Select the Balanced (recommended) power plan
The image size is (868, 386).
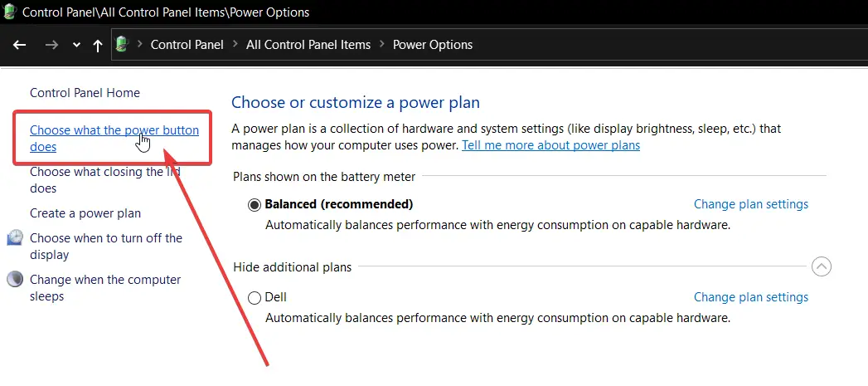254,205
